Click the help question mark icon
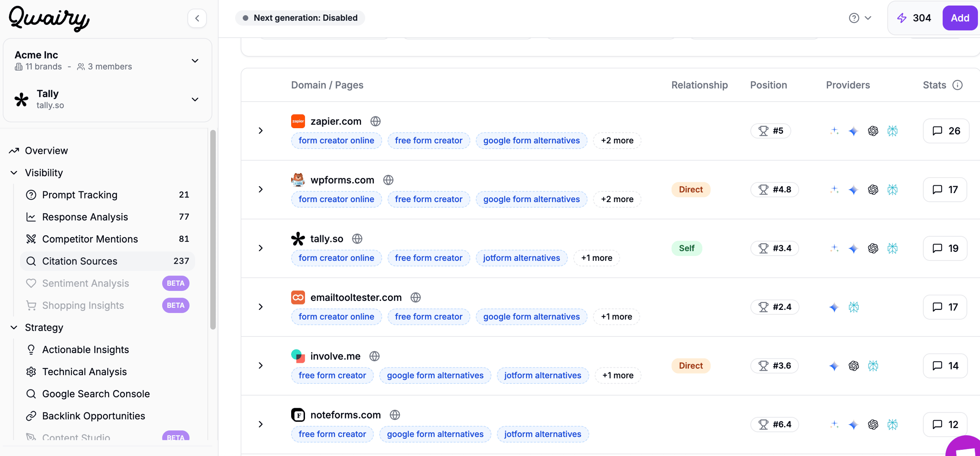The width and height of the screenshot is (980, 456). 854,18
